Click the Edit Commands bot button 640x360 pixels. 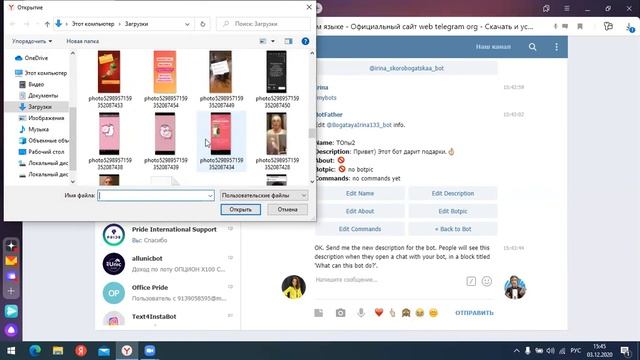click(360, 229)
